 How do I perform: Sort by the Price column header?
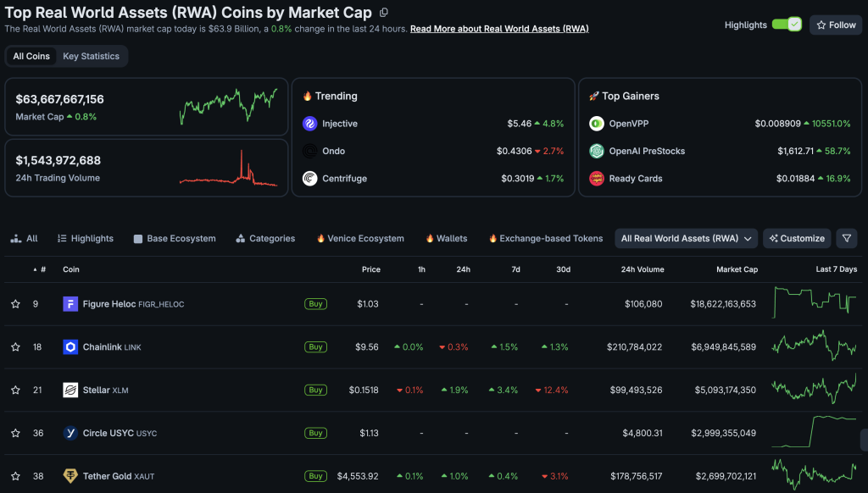(x=371, y=269)
